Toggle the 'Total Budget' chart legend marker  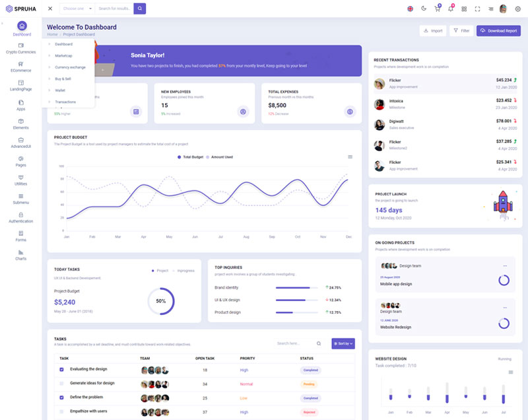click(x=179, y=157)
